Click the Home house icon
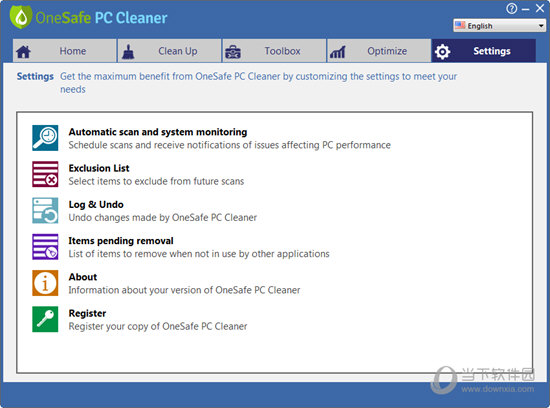Screen dimensions: 550x408 tap(24, 52)
